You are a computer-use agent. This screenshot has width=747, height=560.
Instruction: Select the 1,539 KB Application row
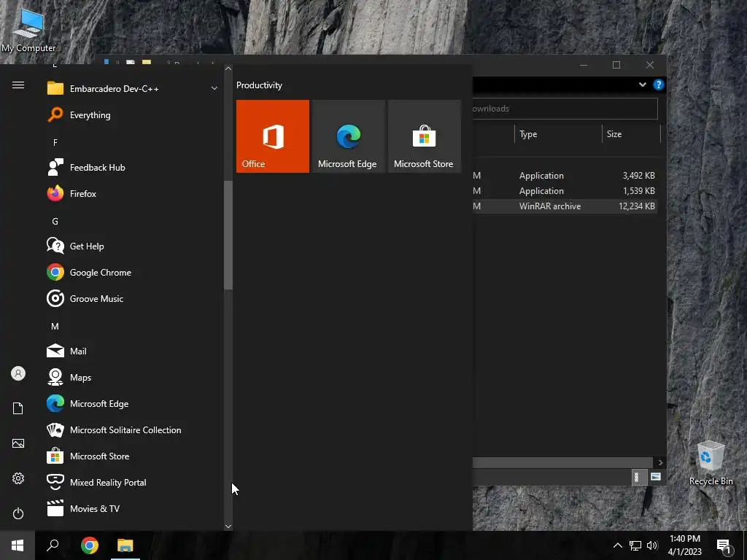tap(565, 190)
